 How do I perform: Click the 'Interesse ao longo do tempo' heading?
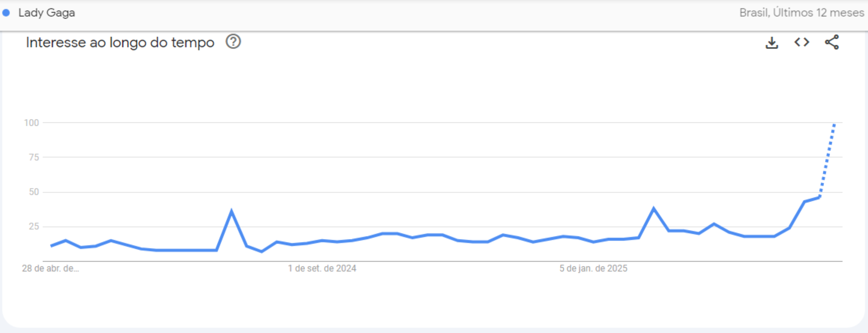pyautogui.click(x=120, y=43)
